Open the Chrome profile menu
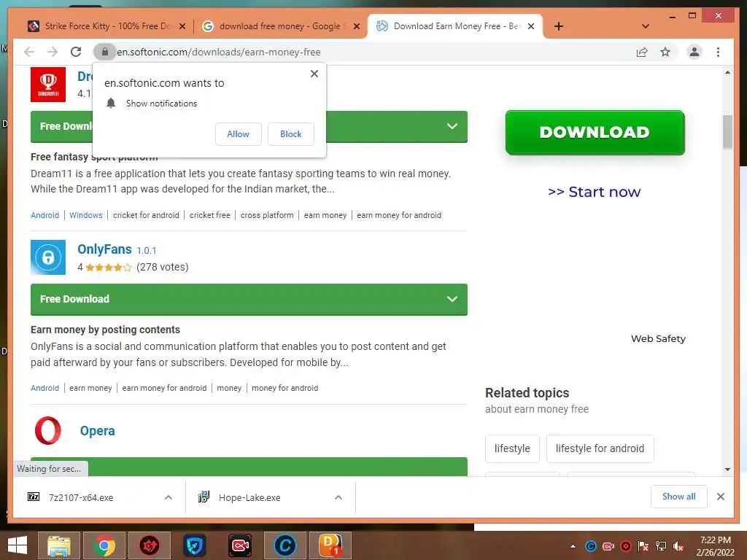Screen dimensions: 747x560 point(694,52)
